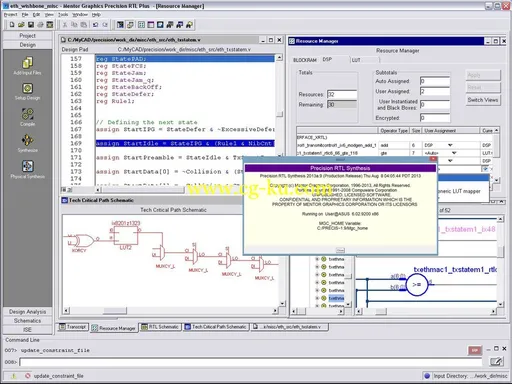Open the Project menu
Screen dimensions: 512x384
tap(10, 15)
